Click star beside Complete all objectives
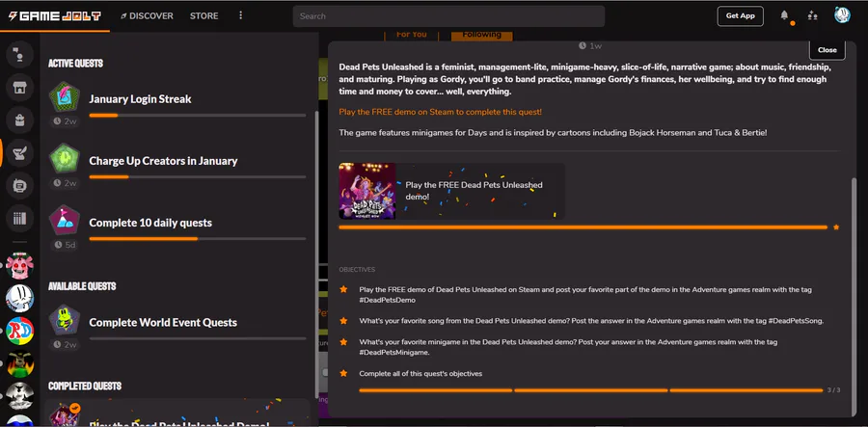Viewport: 868px width, 427px height. tap(343, 373)
